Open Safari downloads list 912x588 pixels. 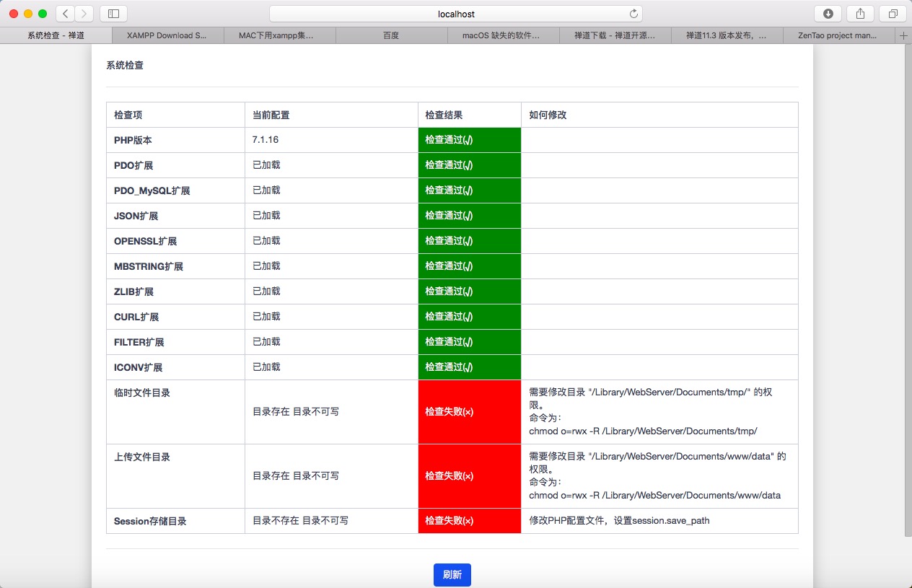(x=828, y=14)
